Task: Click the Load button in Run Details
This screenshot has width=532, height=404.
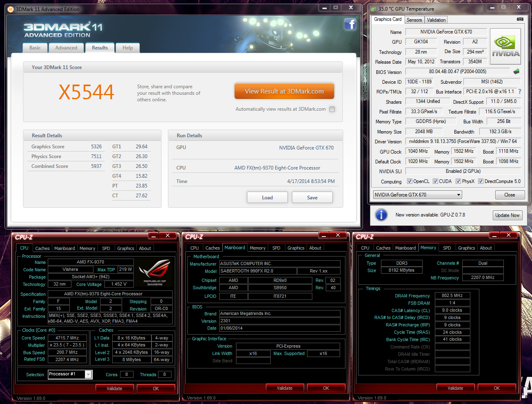Action: tap(267, 198)
